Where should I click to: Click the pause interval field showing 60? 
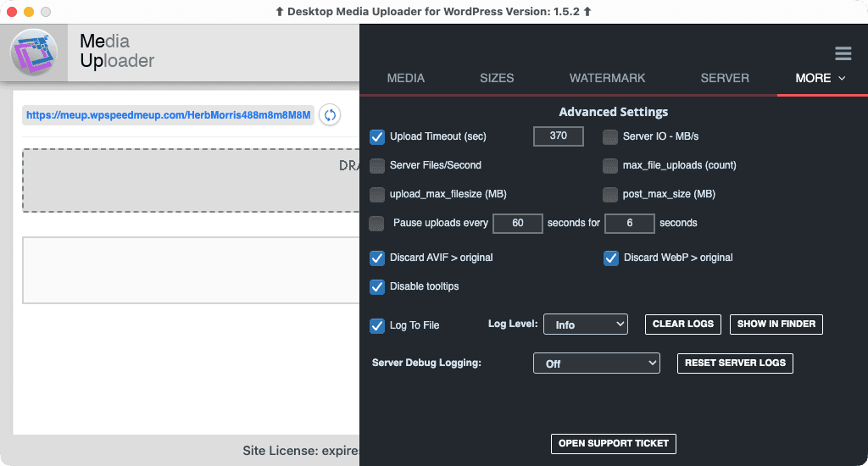tap(518, 223)
